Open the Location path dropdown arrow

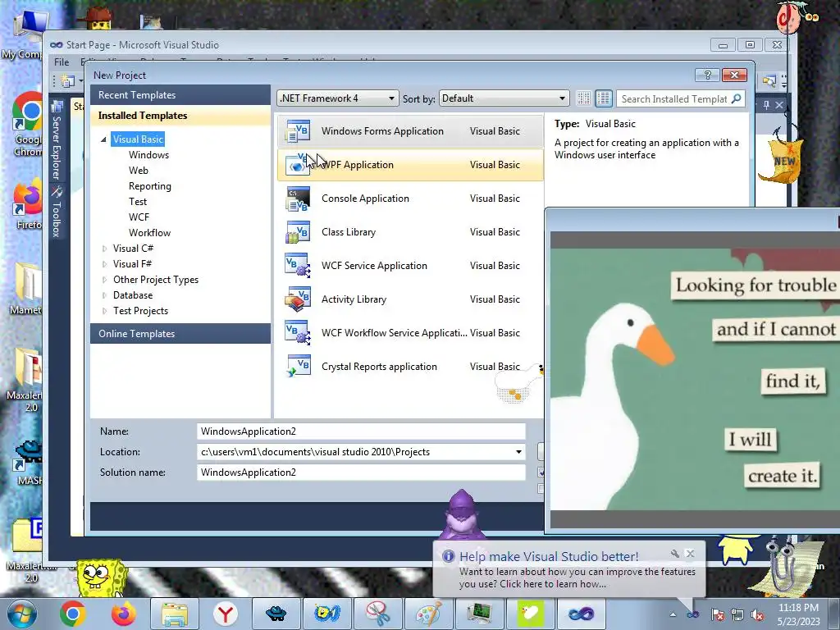(518, 452)
